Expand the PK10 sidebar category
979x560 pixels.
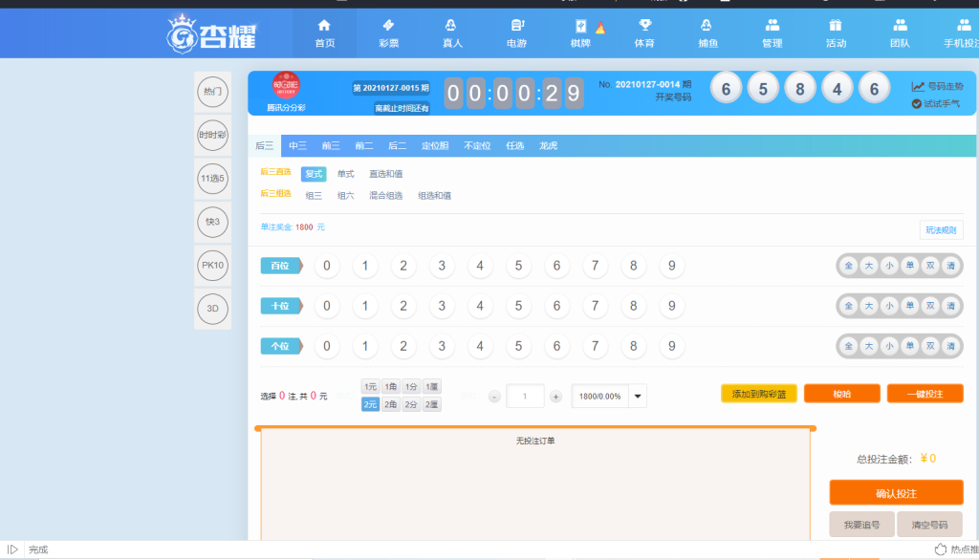pos(212,266)
